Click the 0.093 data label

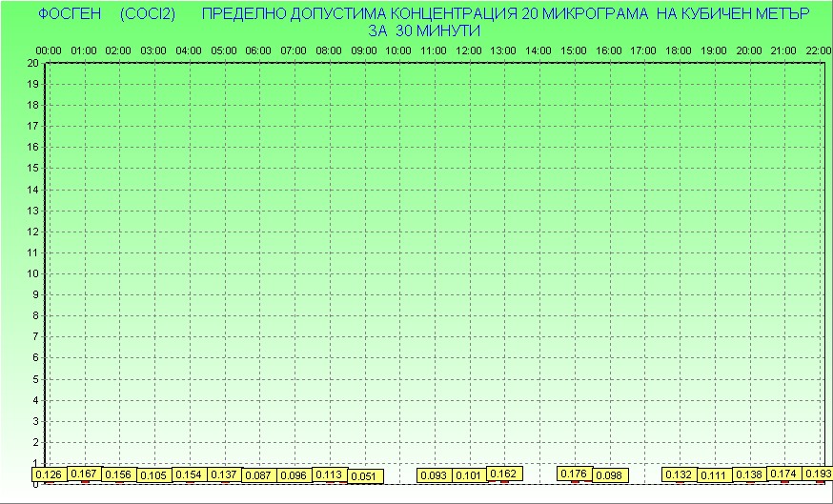coord(434,475)
